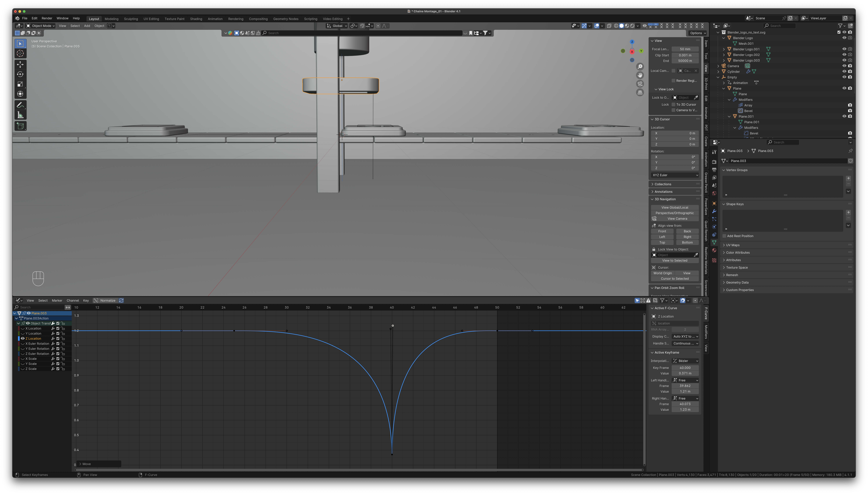This screenshot has height=494, width=868.
Task: Activate the Rotate tool
Action: 20,74
